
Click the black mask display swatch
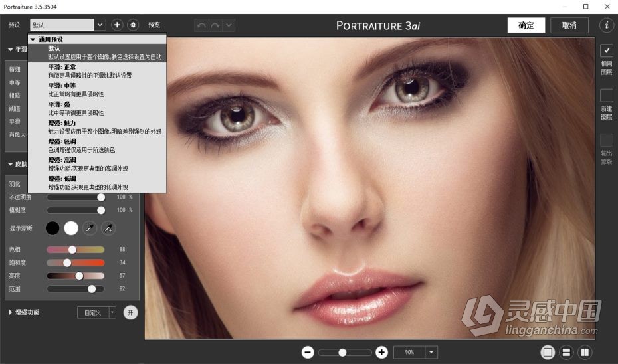pyautogui.click(x=52, y=228)
